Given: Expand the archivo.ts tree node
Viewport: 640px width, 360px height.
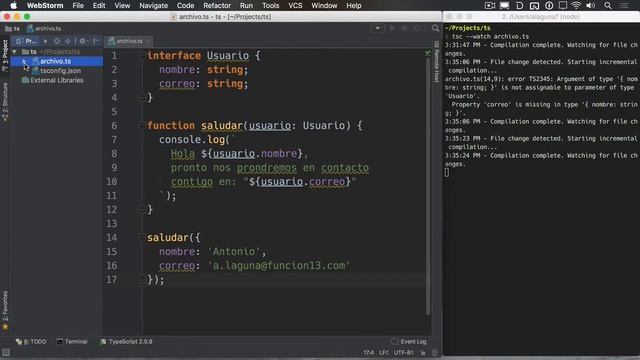Looking at the screenshot, I should [24, 61].
